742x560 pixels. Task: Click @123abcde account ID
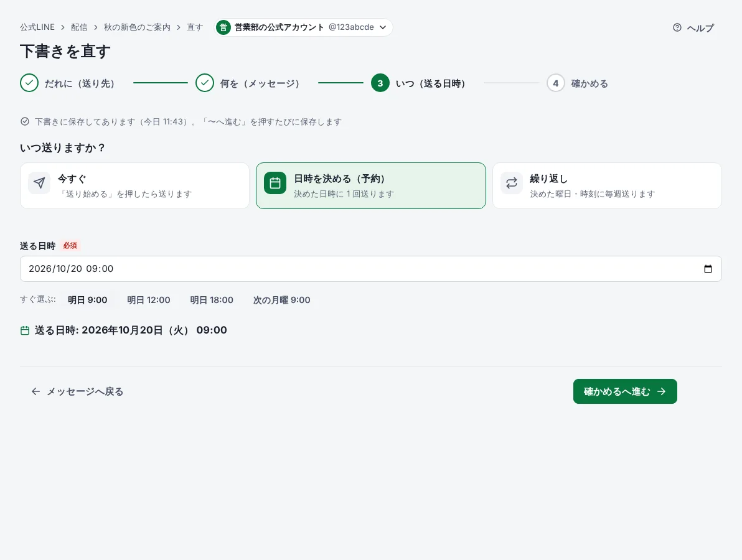coord(351,27)
